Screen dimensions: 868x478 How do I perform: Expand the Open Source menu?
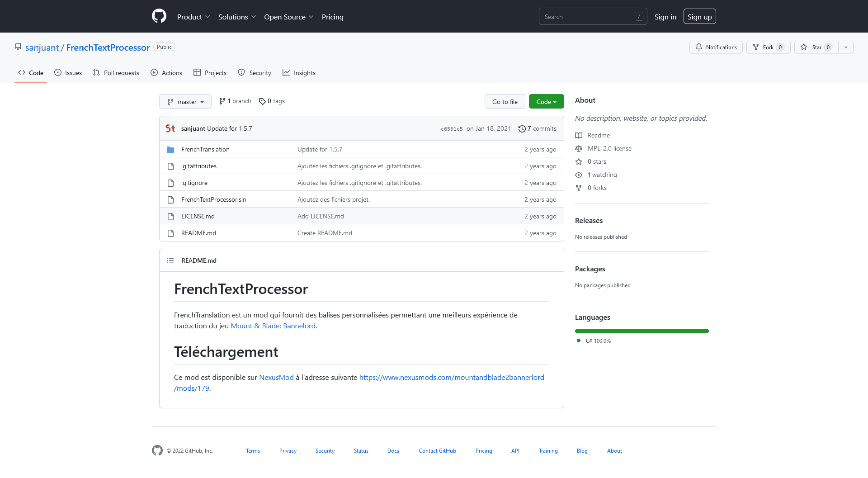289,17
